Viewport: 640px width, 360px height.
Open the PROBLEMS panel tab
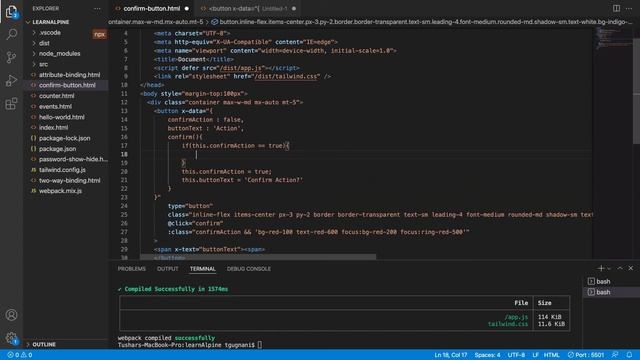[x=131, y=269]
